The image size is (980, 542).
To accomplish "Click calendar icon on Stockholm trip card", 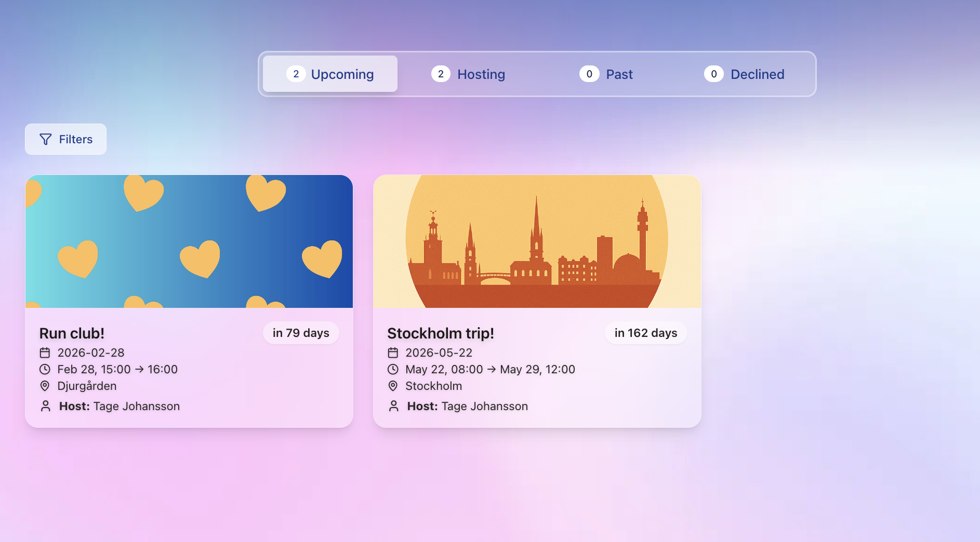I will coord(393,353).
